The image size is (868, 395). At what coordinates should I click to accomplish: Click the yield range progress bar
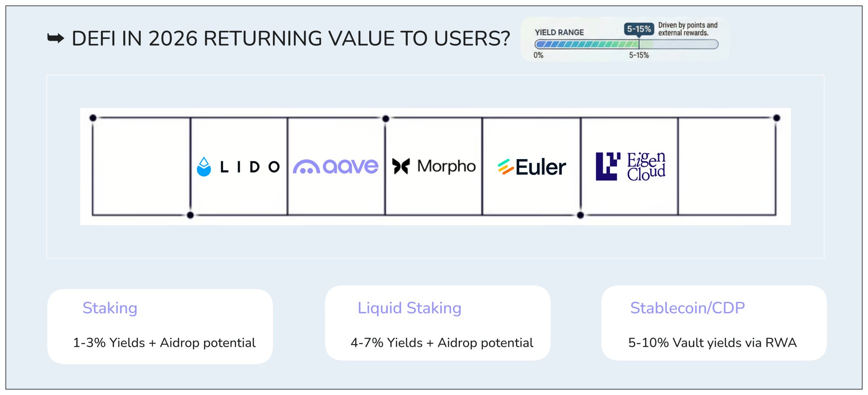tap(626, 44)
